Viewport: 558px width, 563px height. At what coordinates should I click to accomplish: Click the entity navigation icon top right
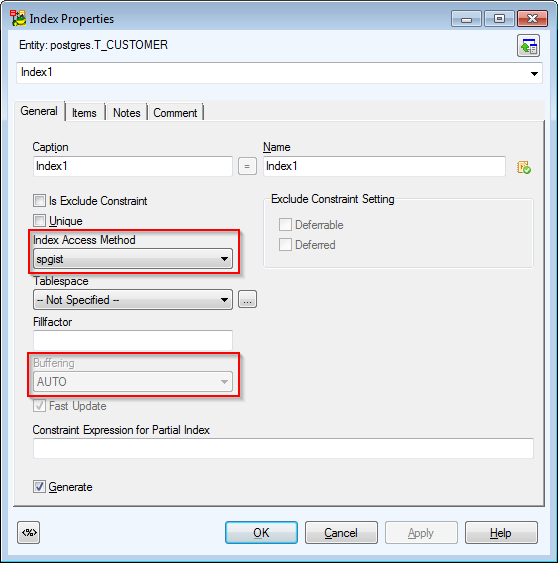[529, 46]
